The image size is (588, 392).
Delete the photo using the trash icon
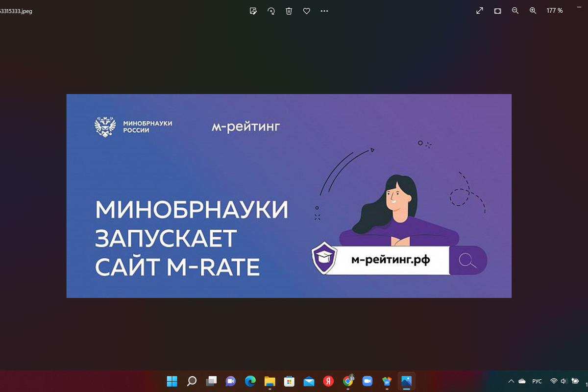(289, 11)
